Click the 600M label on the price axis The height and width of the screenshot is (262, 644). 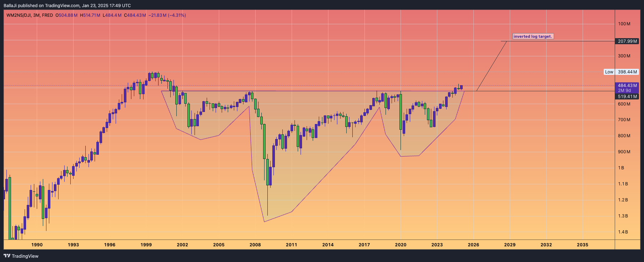(x=624, y=104)
